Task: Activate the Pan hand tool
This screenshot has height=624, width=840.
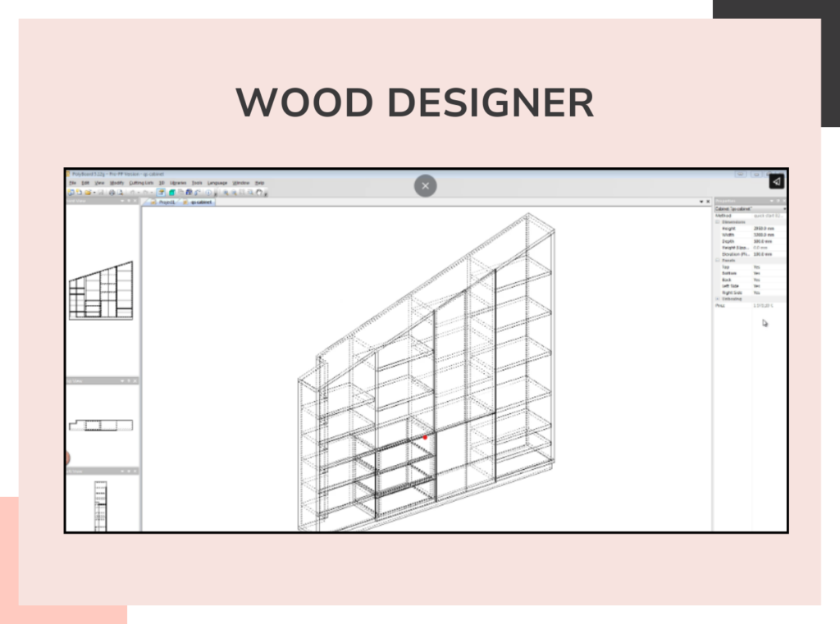Action: pyautogui.click(x=258, y=191)
